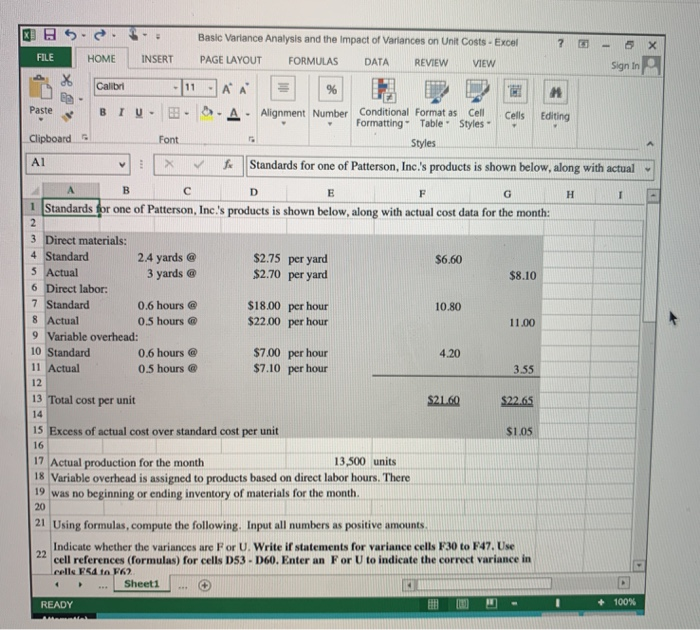Image resolution: width=700 pixels, height=630 pixels.
Task: Apply the Font Color swatch
Action: click(x=233, y=114)
